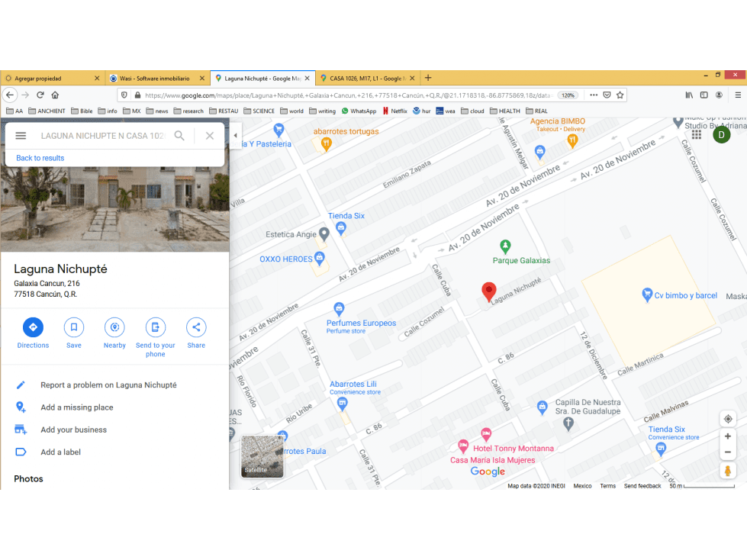Switch to the Wasi - Software inmobiliario tab
This screenshot has width=747, height=560.
[x=157, y=78]
